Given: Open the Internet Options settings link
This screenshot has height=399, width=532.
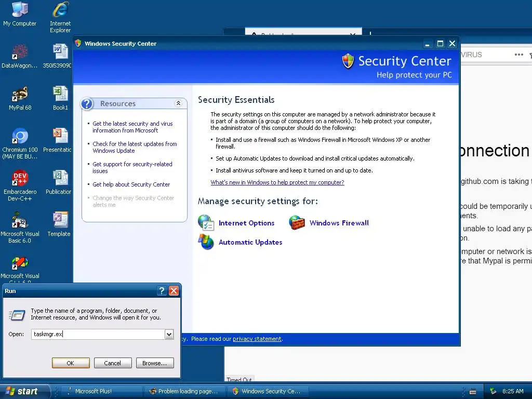Looking at the screenshot, I should pos(246,223).
